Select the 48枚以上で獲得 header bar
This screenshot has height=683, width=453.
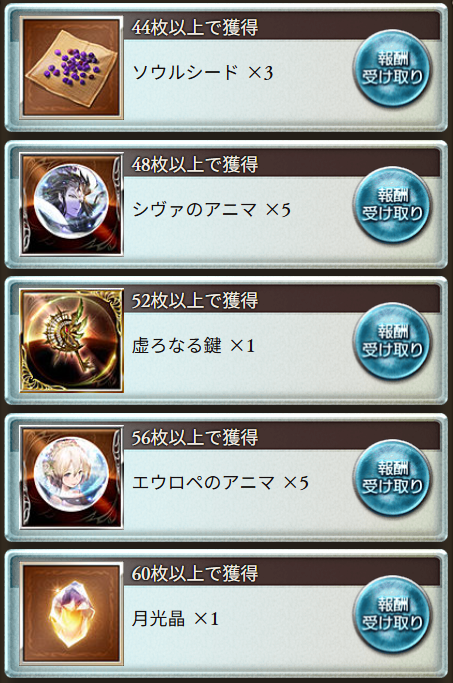[281, 164]
